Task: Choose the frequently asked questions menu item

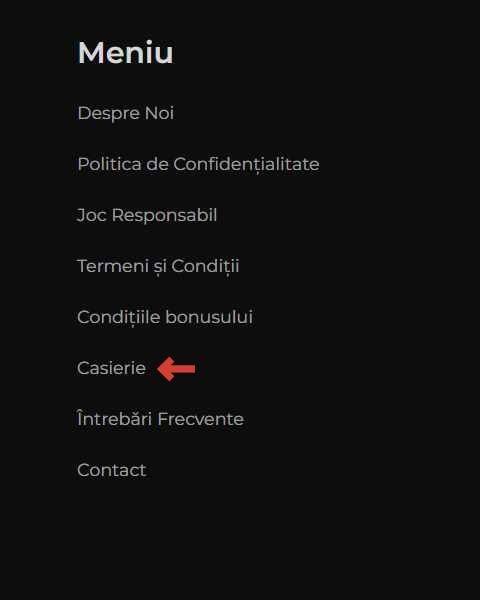Action: click(x=160, y=418)
